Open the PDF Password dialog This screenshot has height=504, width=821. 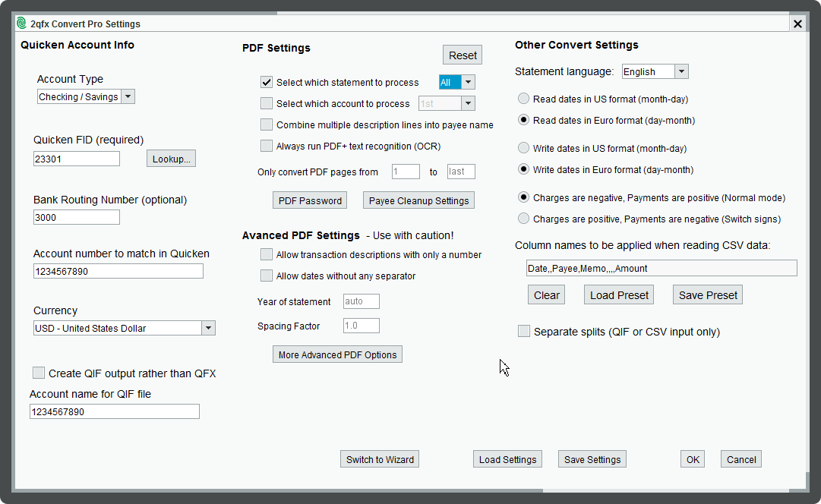pos(310,200)
